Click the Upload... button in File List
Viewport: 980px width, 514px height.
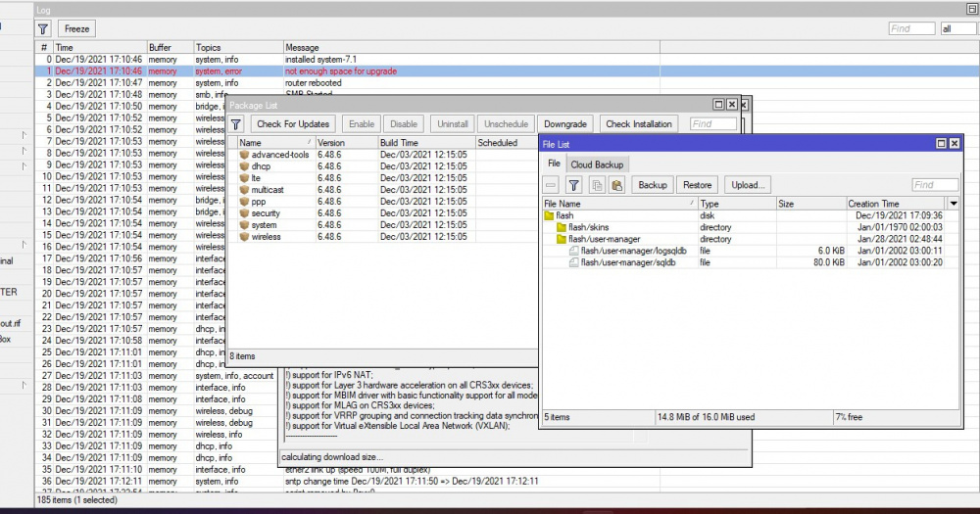[x=748, y=185]
